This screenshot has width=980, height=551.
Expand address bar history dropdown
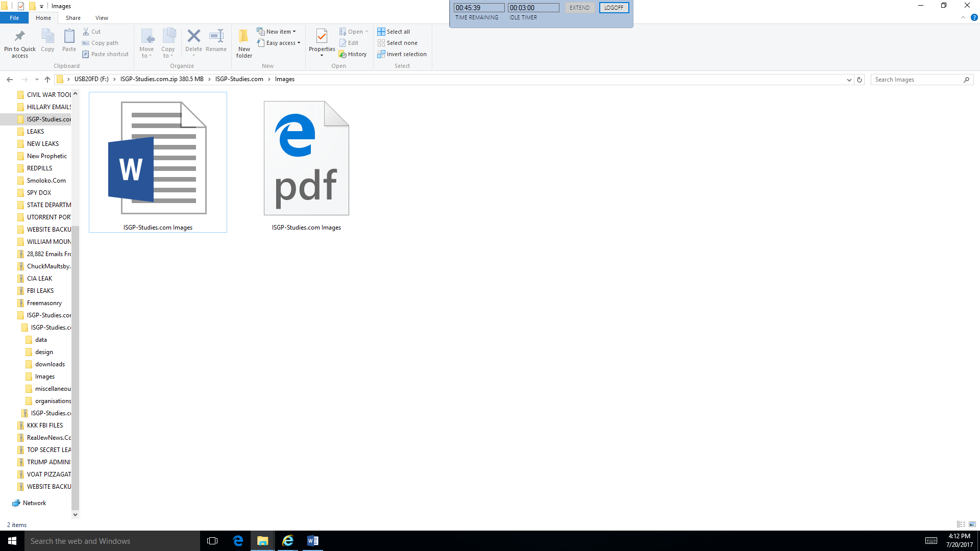click(x=849, y=80)
